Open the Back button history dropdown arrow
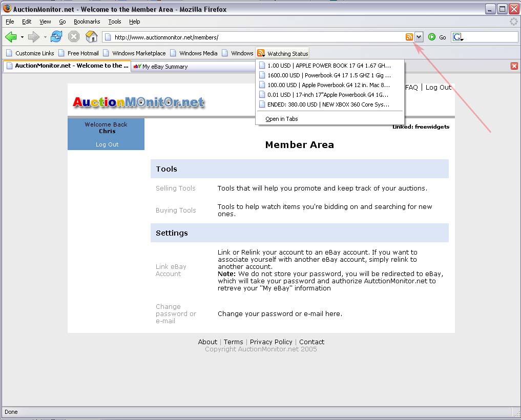Screen dimensions: 521x420 22,37
